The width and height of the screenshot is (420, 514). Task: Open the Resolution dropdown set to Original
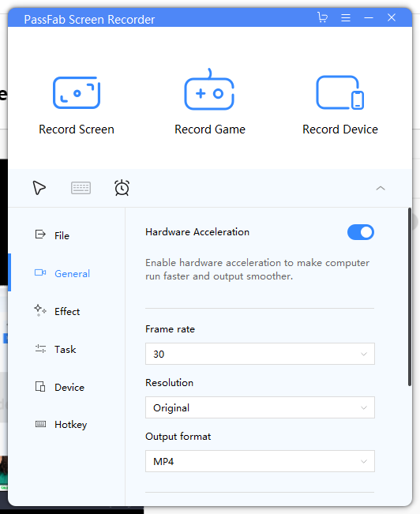(x=260, y=407)
